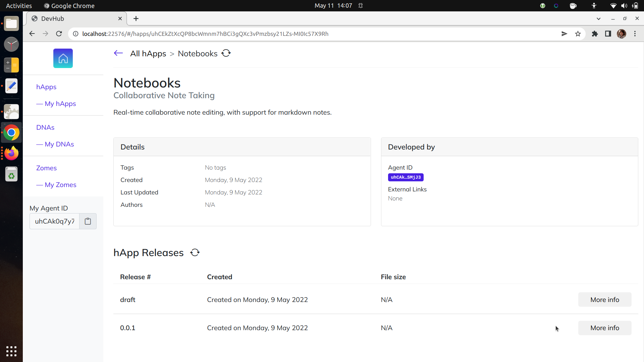The image size is (644, 362).
Task: Show applications grid
Action: tap(11, 351)
